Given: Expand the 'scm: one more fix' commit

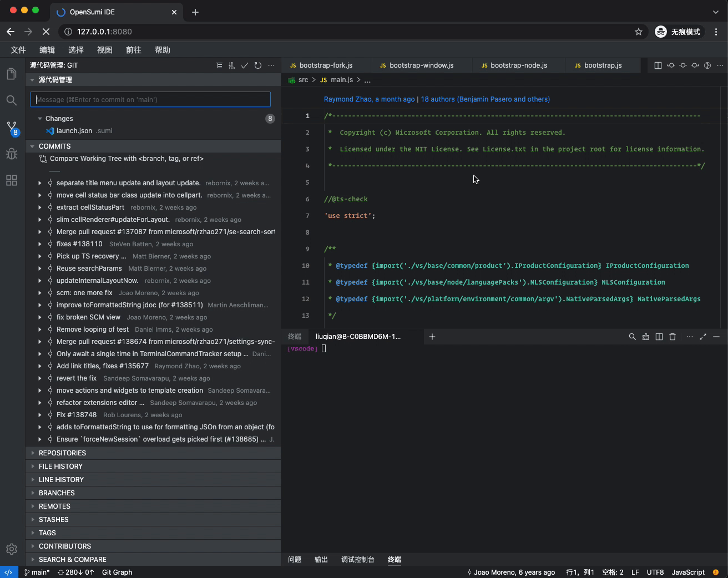Looking at the screenshot, I should click(x=40, y=293).
